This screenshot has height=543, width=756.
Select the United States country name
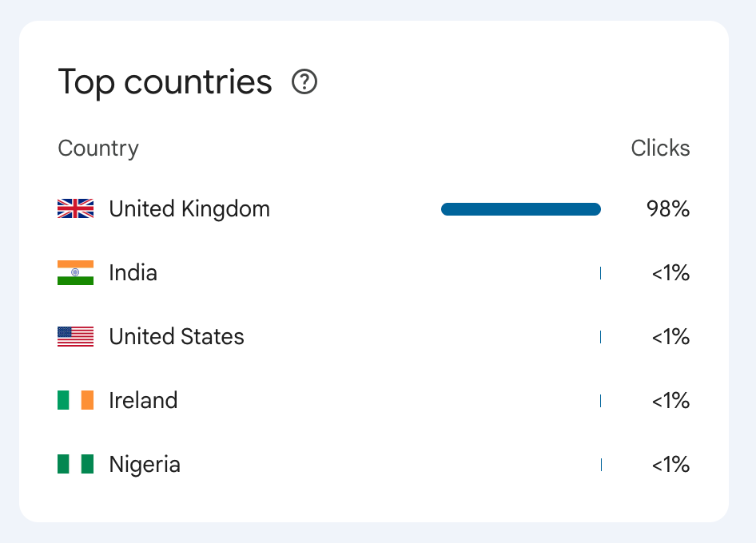click(177, 337)
